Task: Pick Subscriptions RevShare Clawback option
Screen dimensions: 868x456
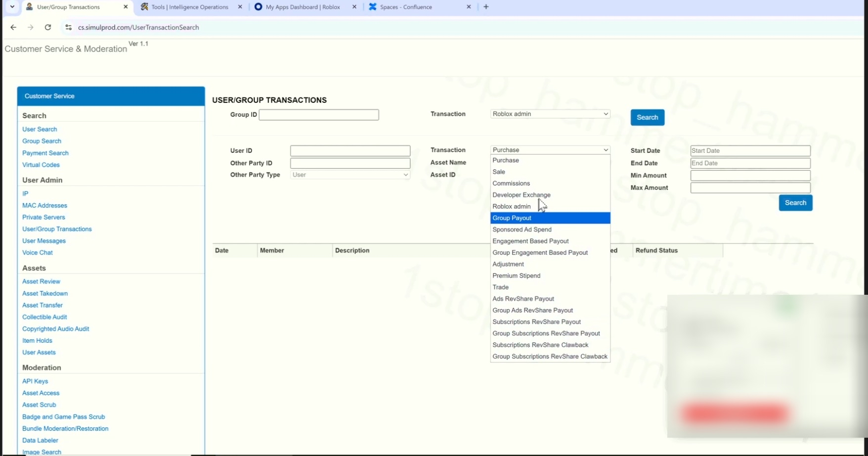Action: point(550,345)
